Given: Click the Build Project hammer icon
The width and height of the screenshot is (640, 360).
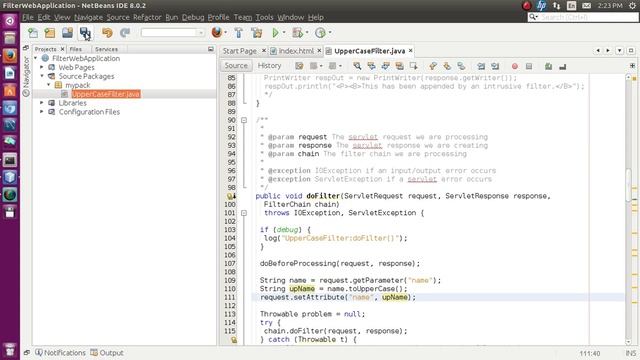Looking at the screenshot, I should point(239,33).
